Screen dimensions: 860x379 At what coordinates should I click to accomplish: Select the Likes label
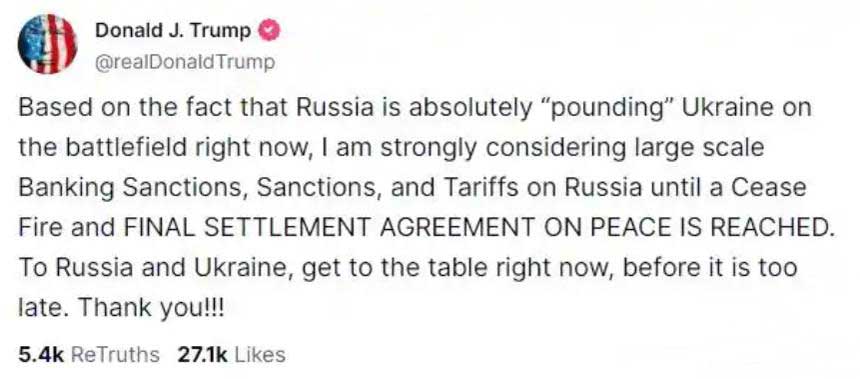[260, 354]
